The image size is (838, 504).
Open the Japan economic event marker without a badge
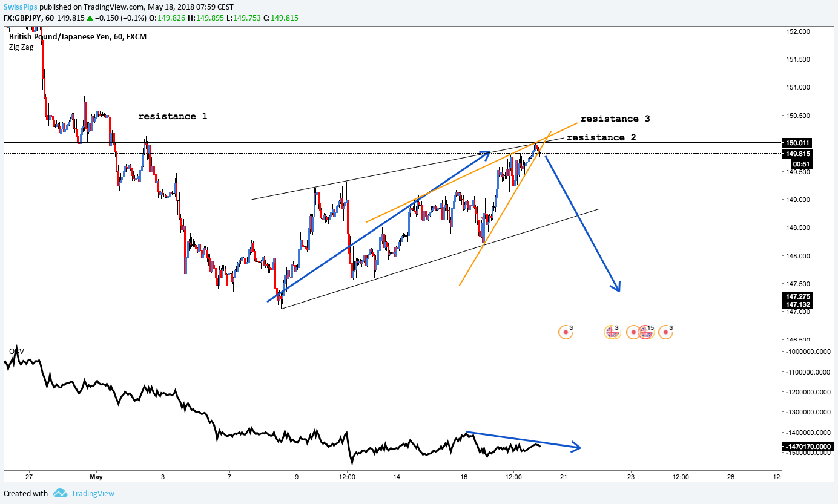point(633,332)
